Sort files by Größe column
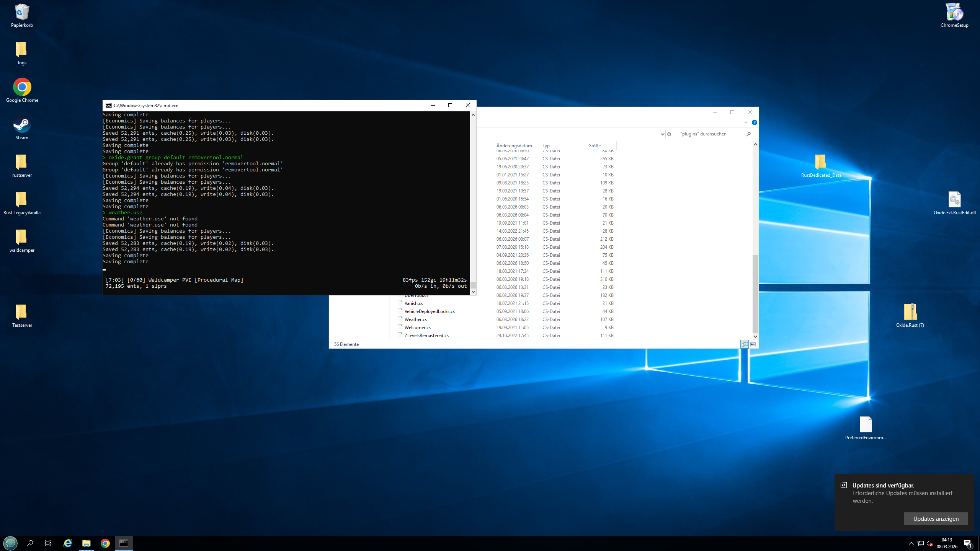Screen dimensions: 980x551 click(595, 145)
